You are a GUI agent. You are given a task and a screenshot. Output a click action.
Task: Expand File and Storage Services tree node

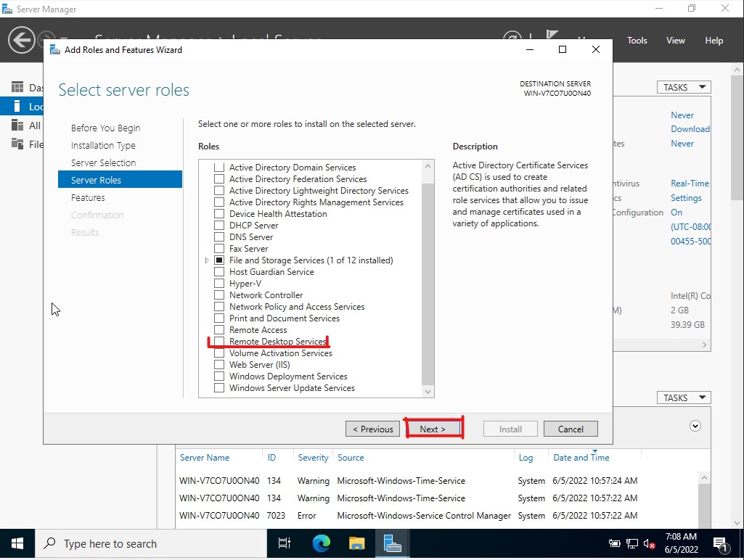(x=207, y=260)
